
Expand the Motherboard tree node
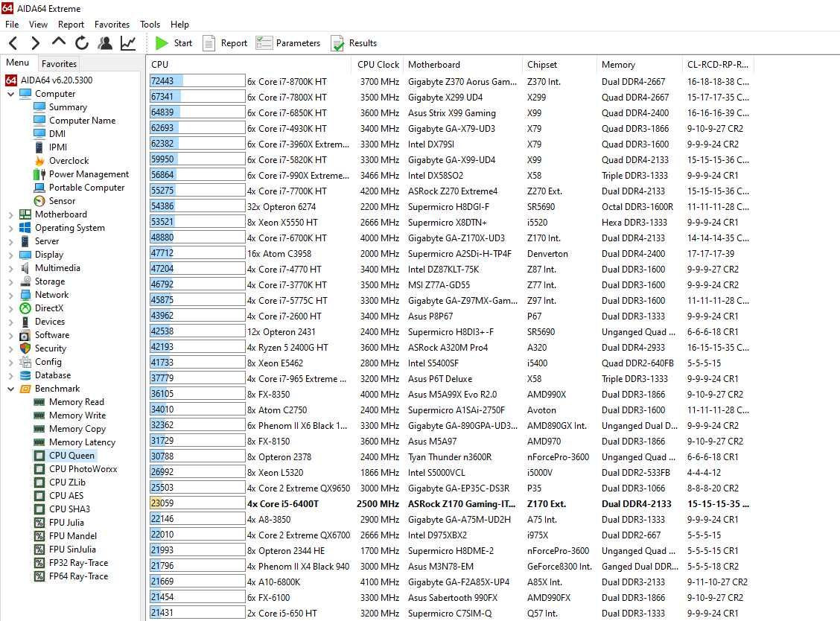click(10, 214)
